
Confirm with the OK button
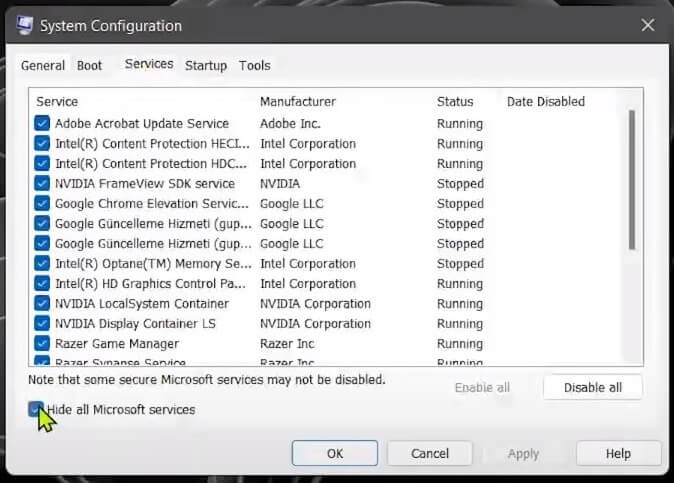coord(335,453)
